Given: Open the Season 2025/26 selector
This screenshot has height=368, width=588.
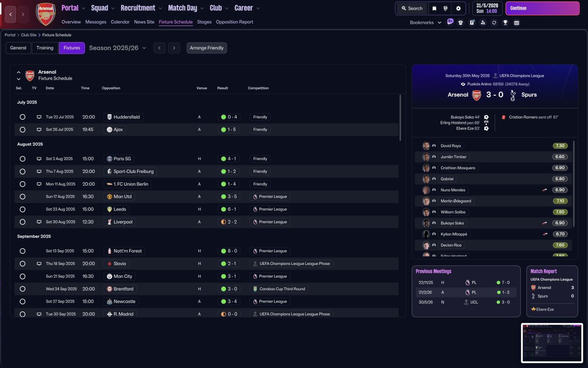Looking at the screenshot, I should coord(118,48).
